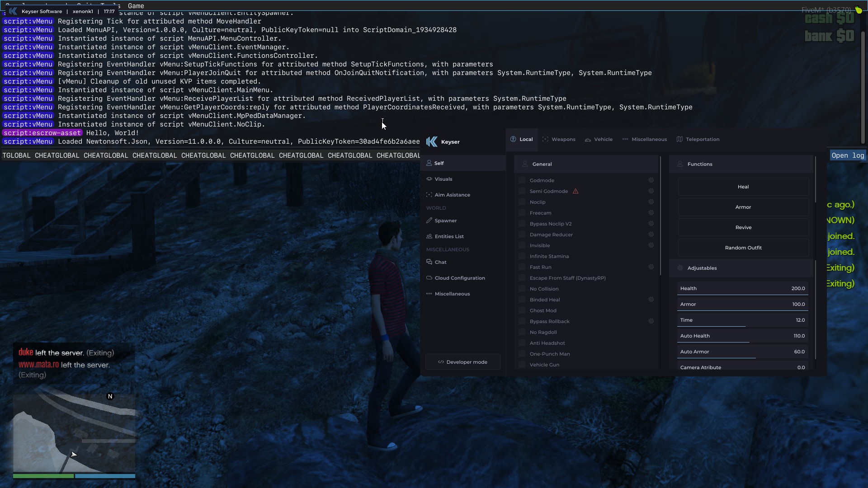The image size is (868, 488).
Task: Adjust the Armor slider in Adjustables
Action: 743,304
